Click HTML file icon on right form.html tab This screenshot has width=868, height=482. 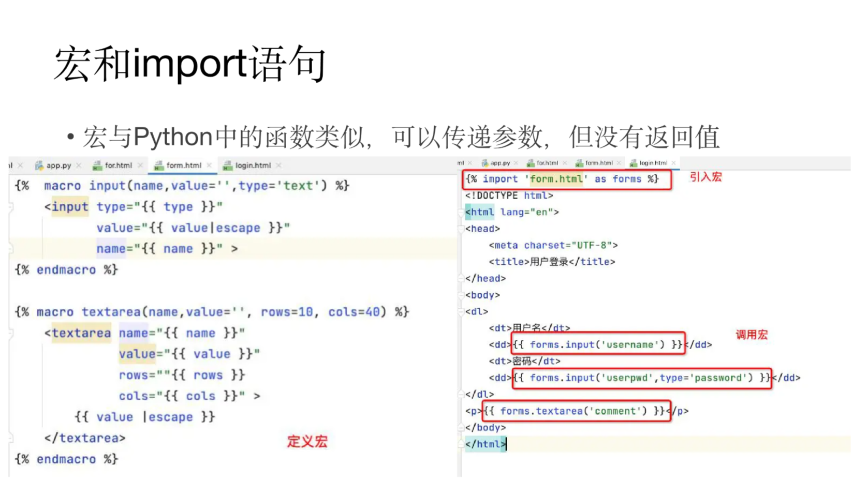pos(579,163)
